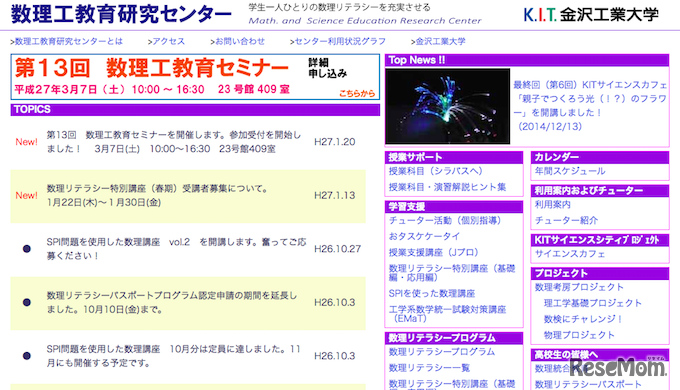This screenshot has height=390, width=680.
Task: Click the H27.1.20 date entry
Action: coord(335,142)
